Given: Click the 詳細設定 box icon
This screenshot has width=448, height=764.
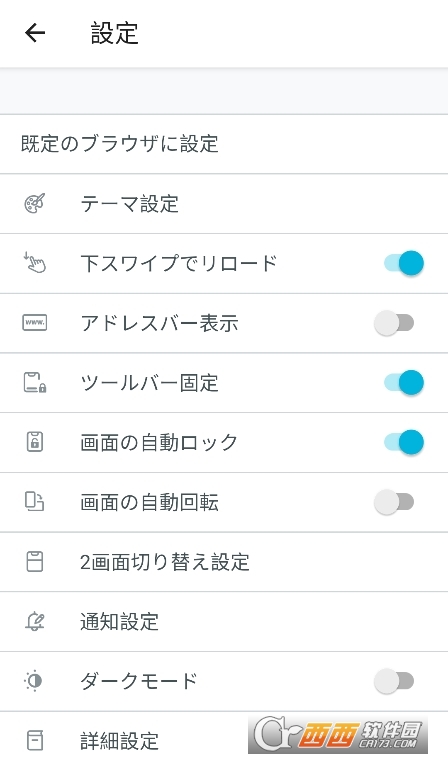Looking at the screenshot, I should [35, 741].
